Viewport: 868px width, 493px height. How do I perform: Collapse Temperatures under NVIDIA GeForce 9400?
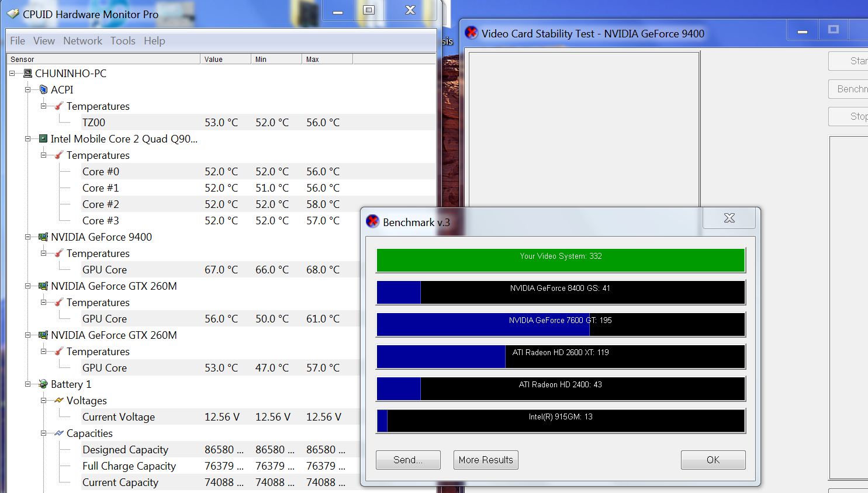pos(43,254)
